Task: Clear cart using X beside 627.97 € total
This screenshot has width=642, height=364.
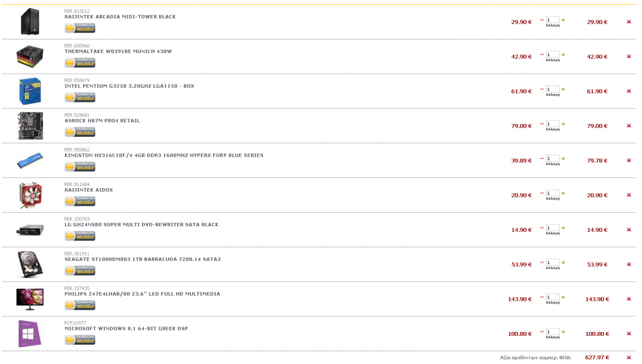Action: click(x=629, y=358)
